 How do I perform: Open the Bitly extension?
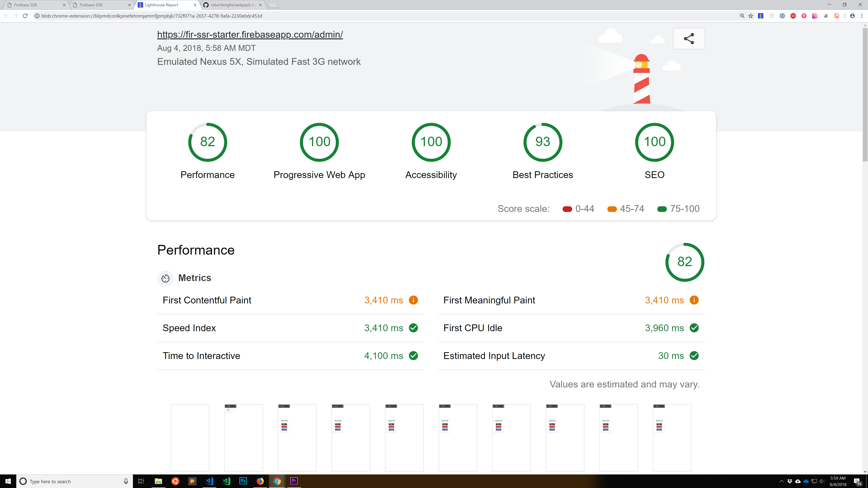pyautogui.click(x=836, y=16)
